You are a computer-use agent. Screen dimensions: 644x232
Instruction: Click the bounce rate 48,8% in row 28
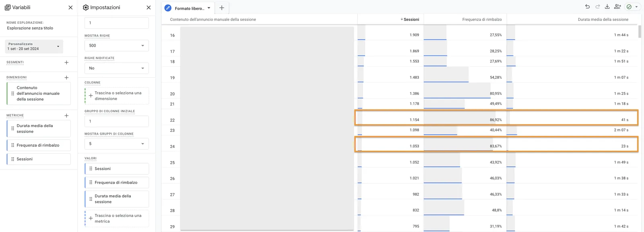[497, 210]
